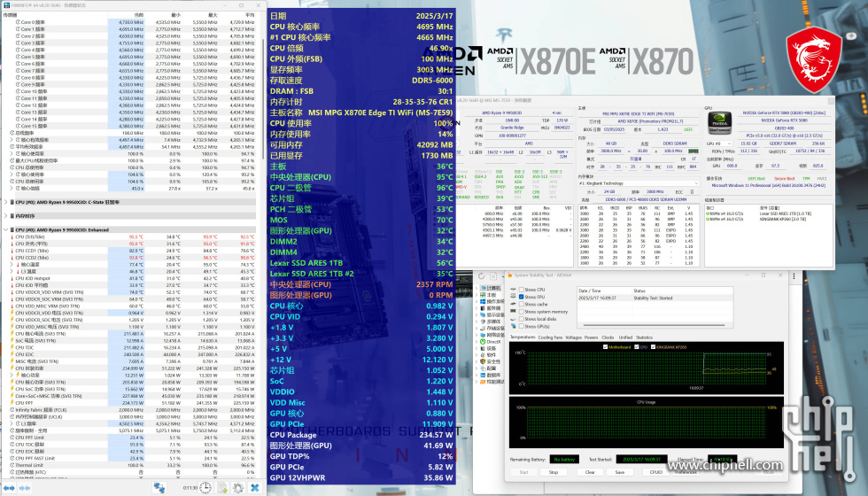This screenshot has width=868, height=496.
Task: Click CPU Enhanced section chip icon in HWiNFO
Action: click(12, 229)
